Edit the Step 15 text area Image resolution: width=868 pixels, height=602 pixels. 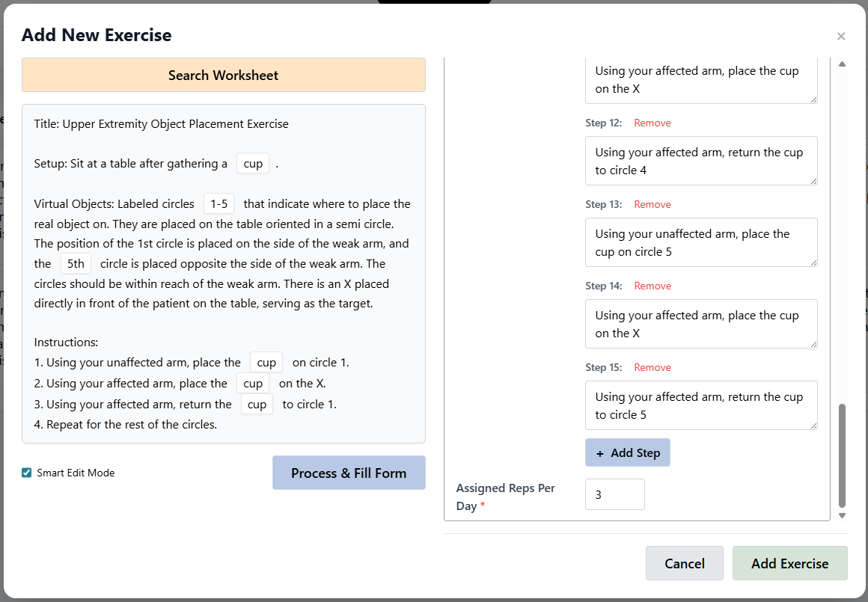700,405
